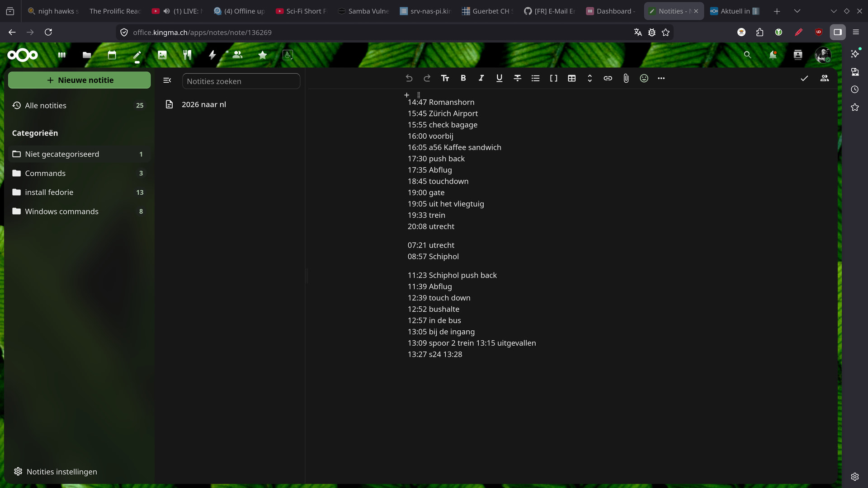
Task: Switch to the Dashboard browser tab
Action: (x=610, y=11)
